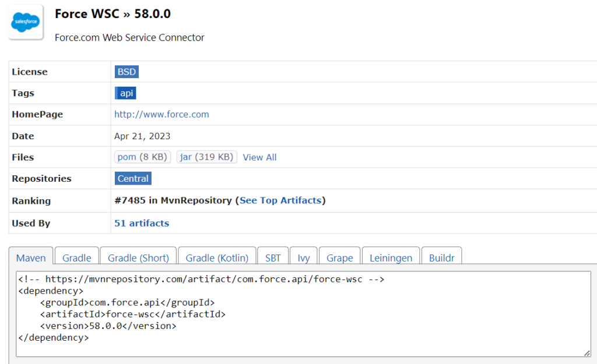597x364 pixels.
Task: Click the BSD license badge
Action: (x=127, y=72)
